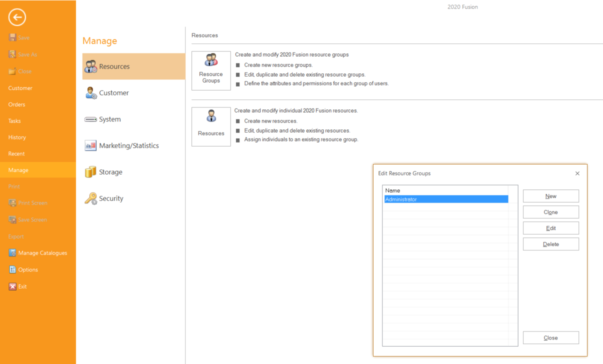Click the red Exit icon
This screenshot has width=603, height=364.
tap(12, 286)
